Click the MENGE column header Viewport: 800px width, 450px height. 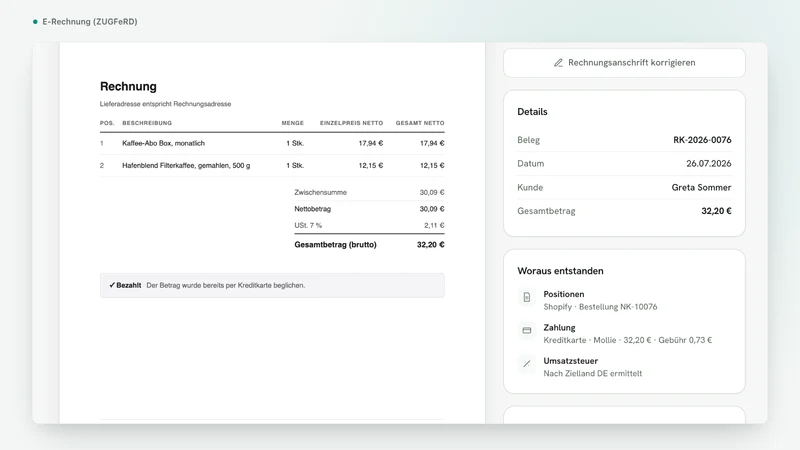click(293, 123)
